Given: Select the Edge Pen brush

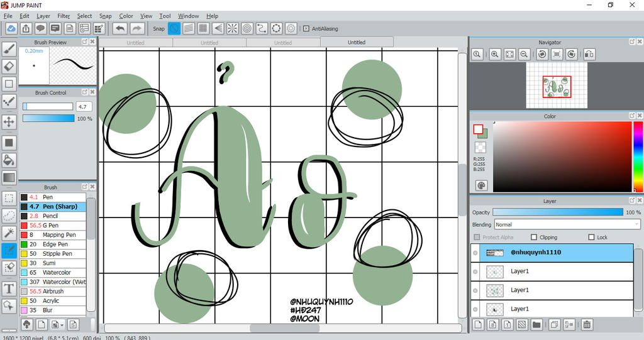Looking at the screenshot, I should coord(53,244).
